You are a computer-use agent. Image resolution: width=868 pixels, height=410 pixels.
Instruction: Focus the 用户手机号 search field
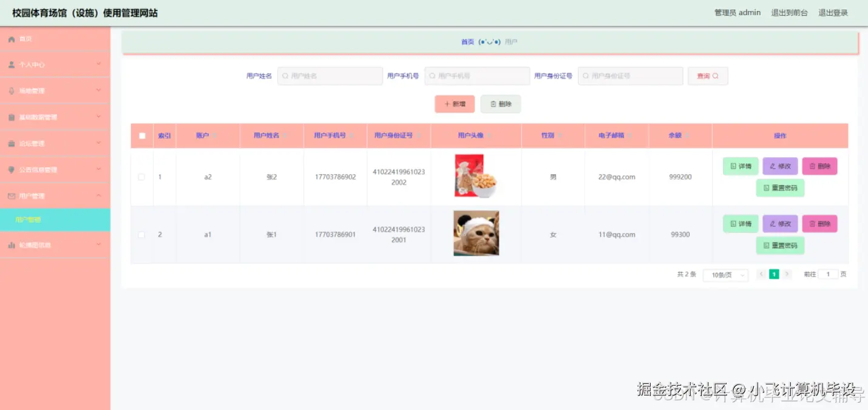(x=477, y=76)
